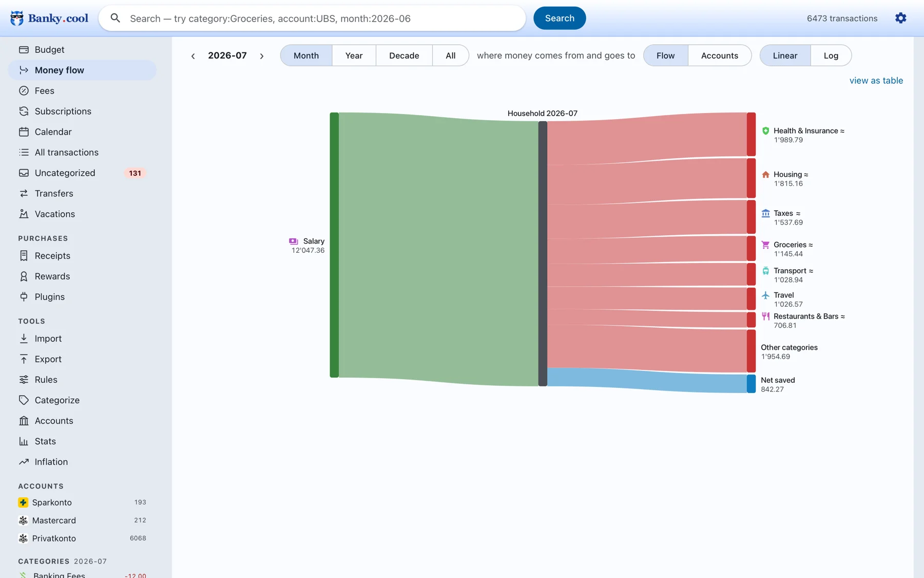Select the All period toggle

[450, 55]
